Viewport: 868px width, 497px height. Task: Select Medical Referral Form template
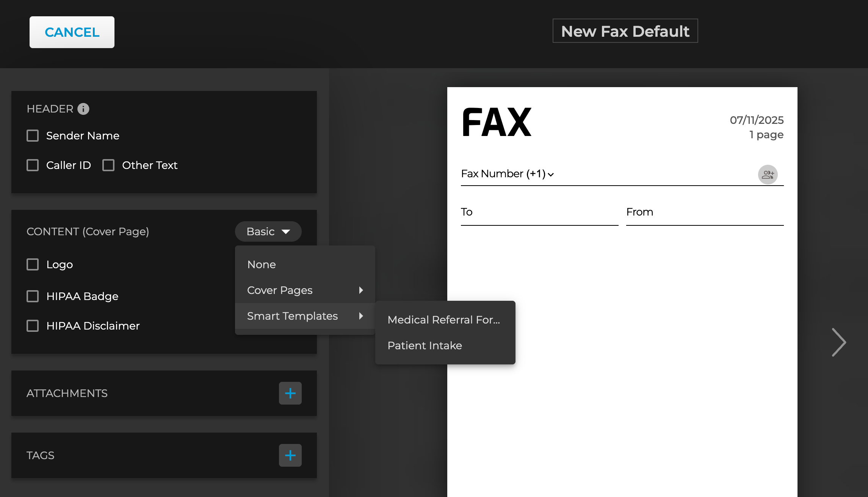[x=443, y=320]
